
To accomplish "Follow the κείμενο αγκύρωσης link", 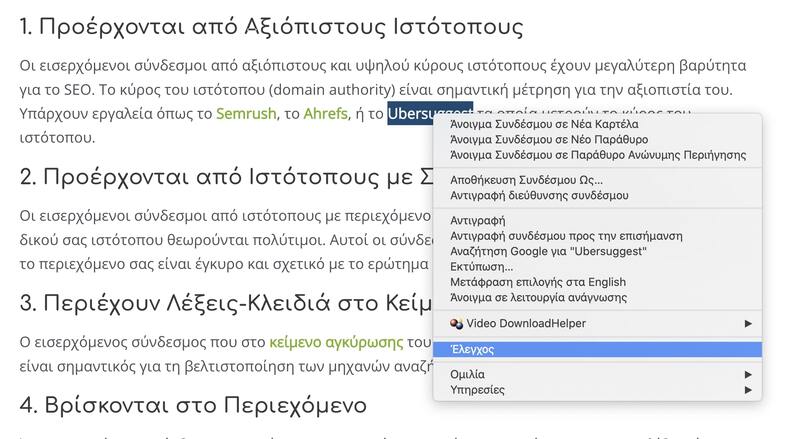I will click(x=336, y=342).
